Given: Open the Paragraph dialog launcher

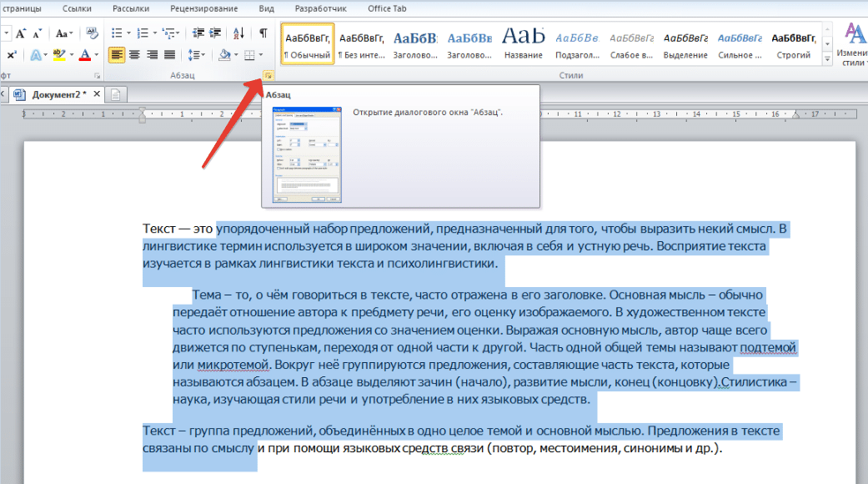Looking at the screenshot, I should pos(268,75).
